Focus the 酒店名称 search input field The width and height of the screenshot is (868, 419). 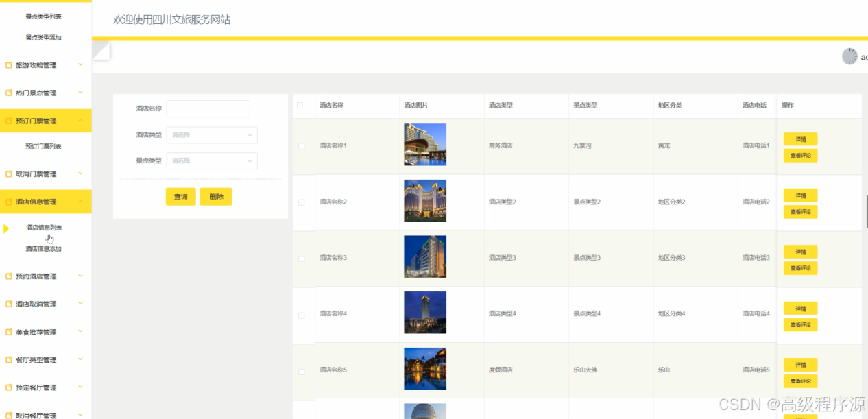tap(208, 109)
